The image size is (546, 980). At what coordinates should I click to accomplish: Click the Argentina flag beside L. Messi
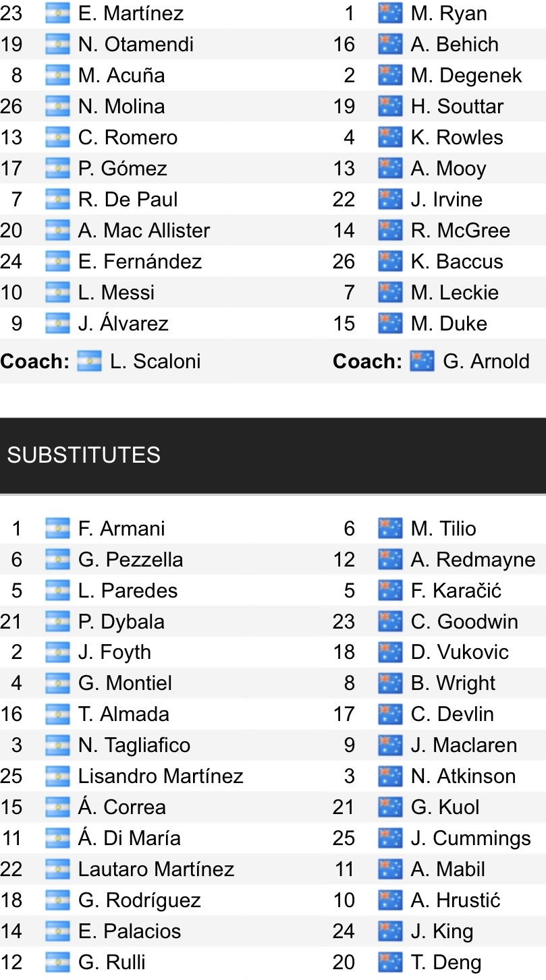point(57,293)
